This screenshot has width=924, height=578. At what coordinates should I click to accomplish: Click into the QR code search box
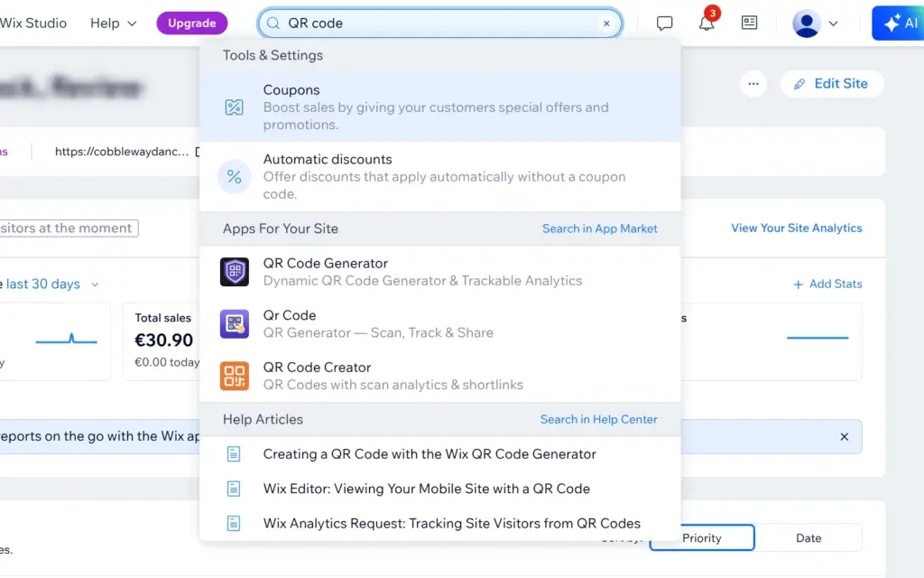[439, 23]
